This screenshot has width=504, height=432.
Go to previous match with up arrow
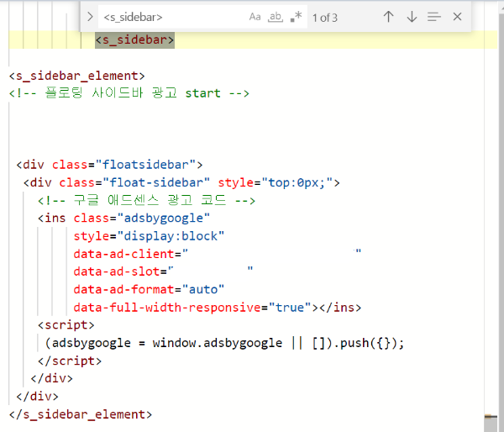point(388,17)
